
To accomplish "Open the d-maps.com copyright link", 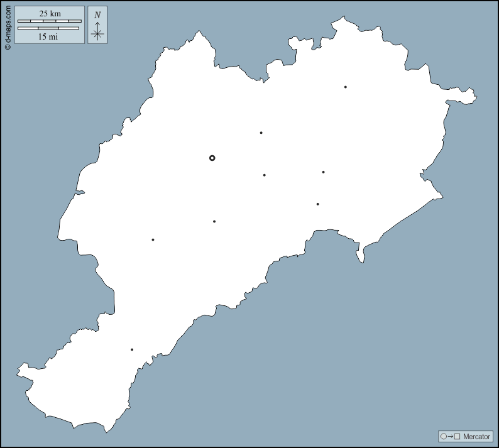I will tap(7, 27).
